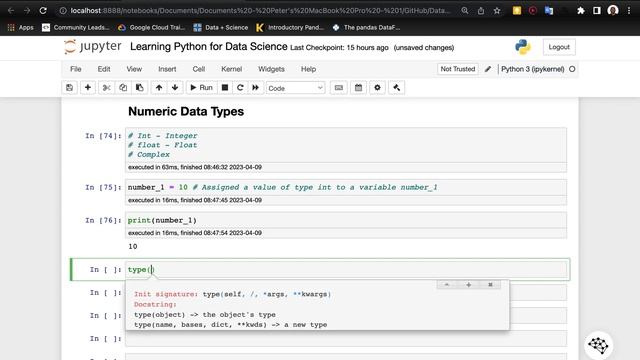Insert a cell below using the plus icon

pos(88,88)
